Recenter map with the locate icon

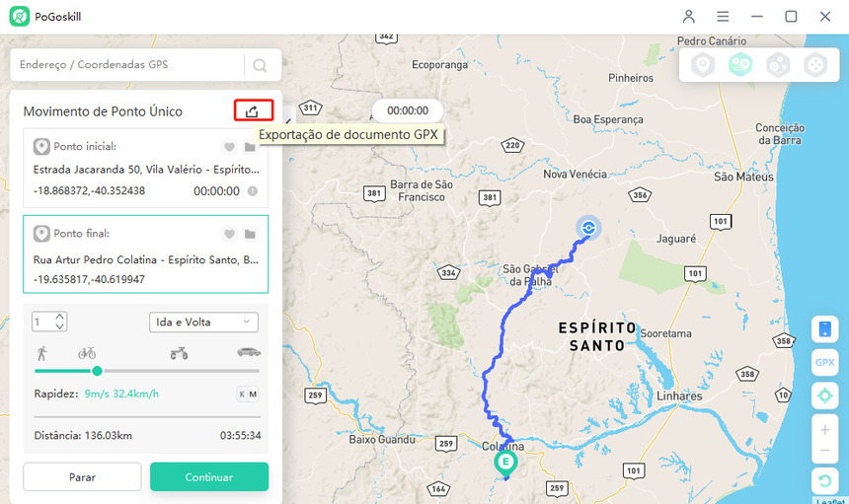point(824,396)
